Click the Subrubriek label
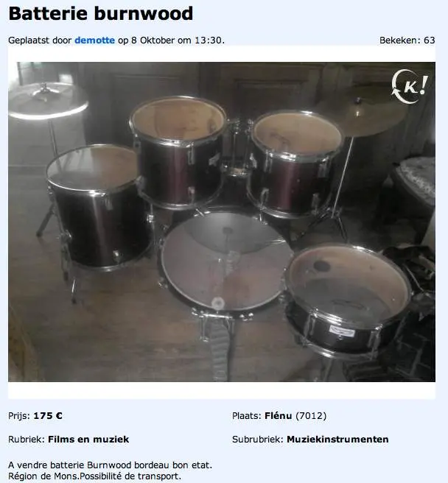Screen dimensions: 448x483 click(x=257, y=440)
